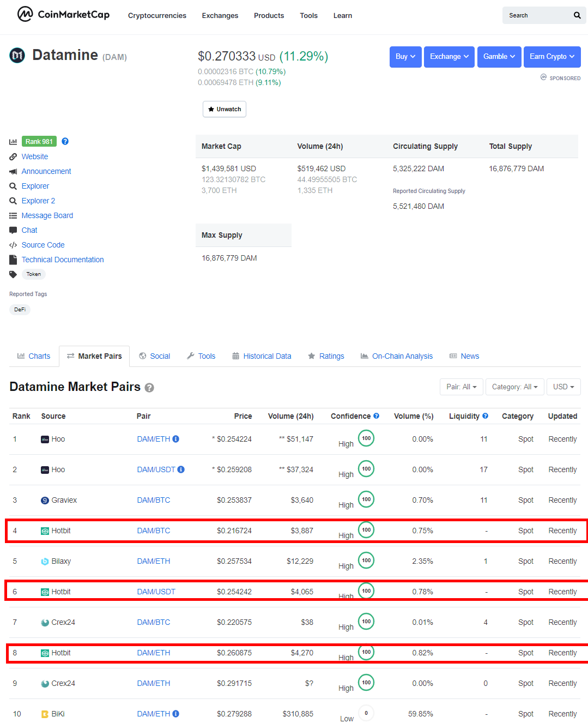The image size is (588, 723).
Task: Click the confidence 0 circle for BiKi
Action: click(x=366, y=713)
